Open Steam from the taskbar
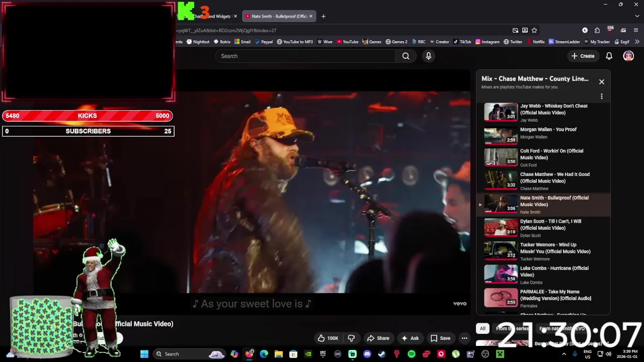This screenshot has height=362, width=644. pos(382,354)
